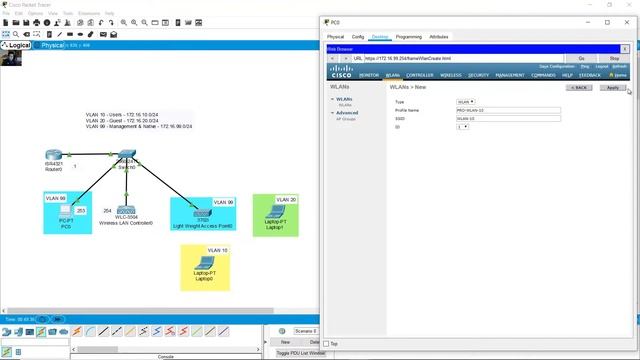This screenshot has height=360, width=640.
Task: Click the Profile Name input field
Action: pyautogui.click(x=508, y=110)
